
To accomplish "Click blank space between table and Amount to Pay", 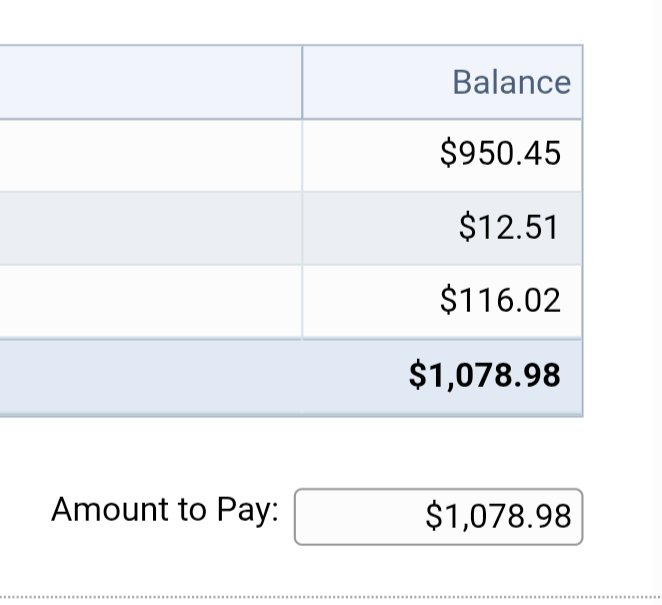I will 300,452.
